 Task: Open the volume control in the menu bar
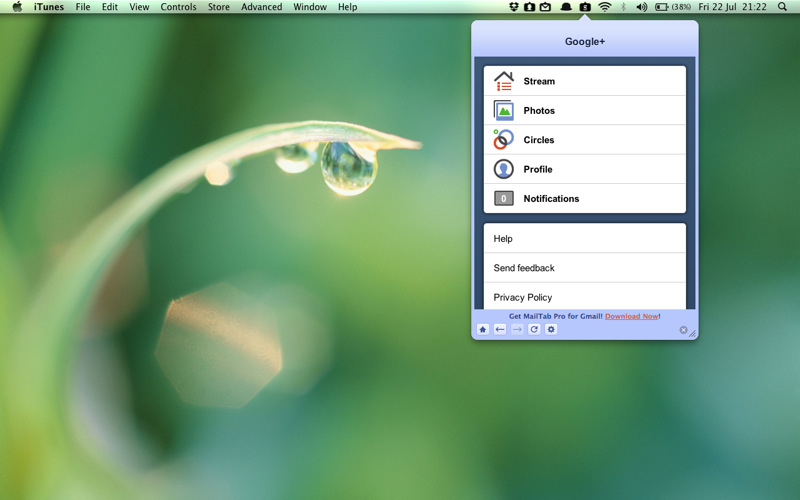(x=641, y=7)
